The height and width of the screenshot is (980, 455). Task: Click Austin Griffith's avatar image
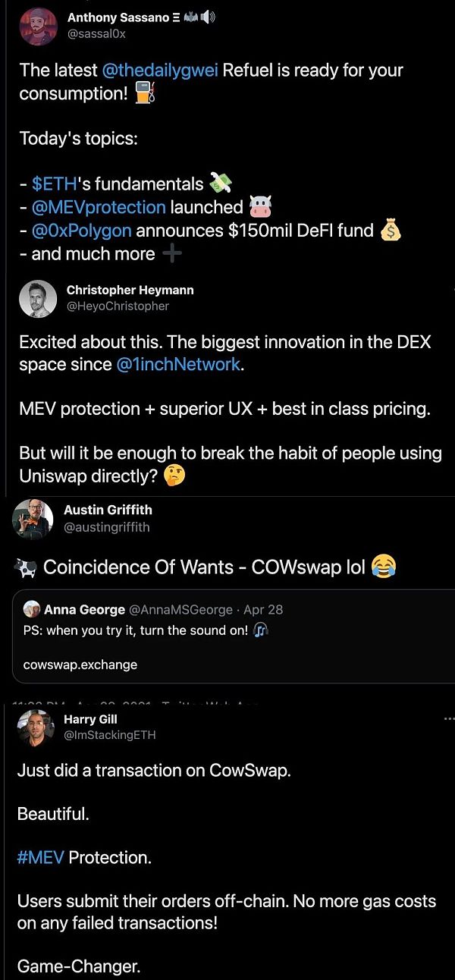coord(33,518)
